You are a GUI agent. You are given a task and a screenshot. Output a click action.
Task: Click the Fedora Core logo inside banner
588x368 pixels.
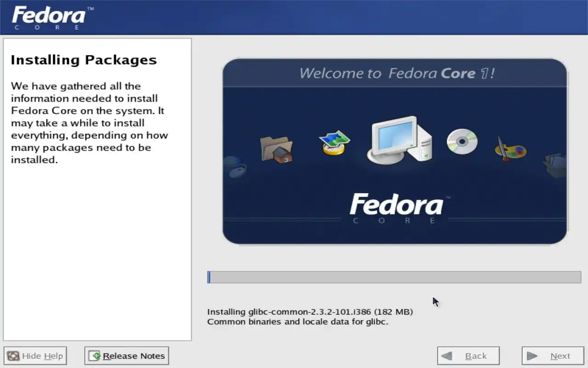[x=400, y=208]
